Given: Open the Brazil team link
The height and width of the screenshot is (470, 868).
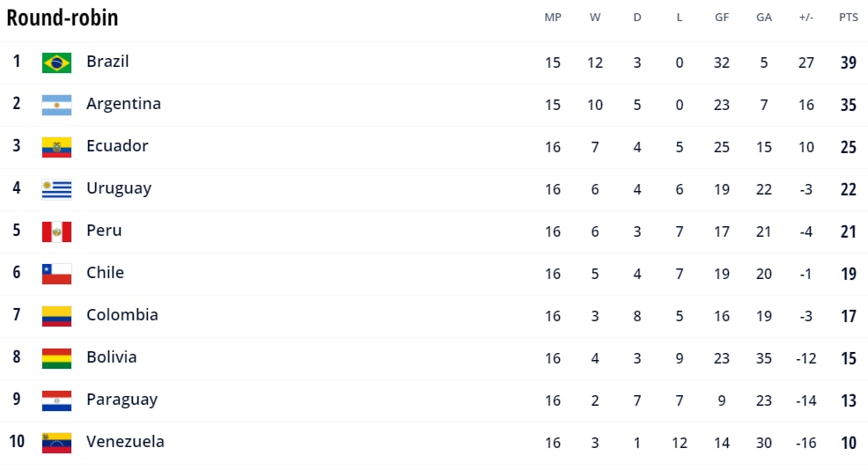Looking at the screenshot, I should pyautogui.click(x=107, y=62).
